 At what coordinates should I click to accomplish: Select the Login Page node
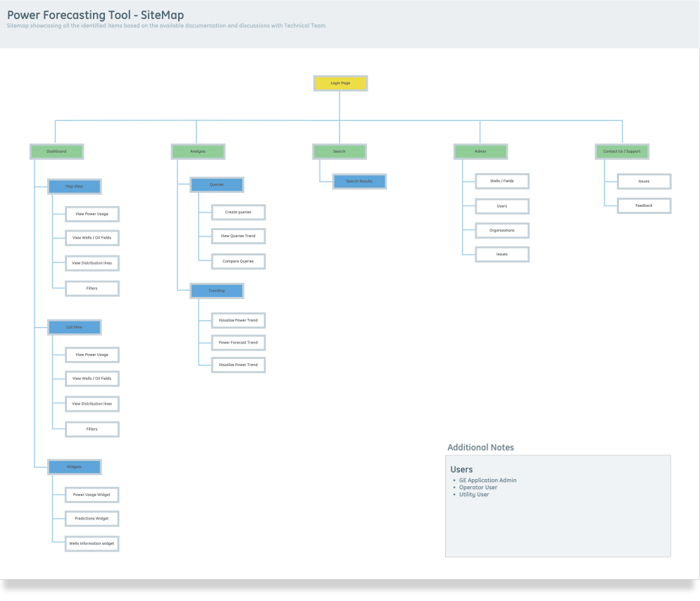tap(340, 82)
